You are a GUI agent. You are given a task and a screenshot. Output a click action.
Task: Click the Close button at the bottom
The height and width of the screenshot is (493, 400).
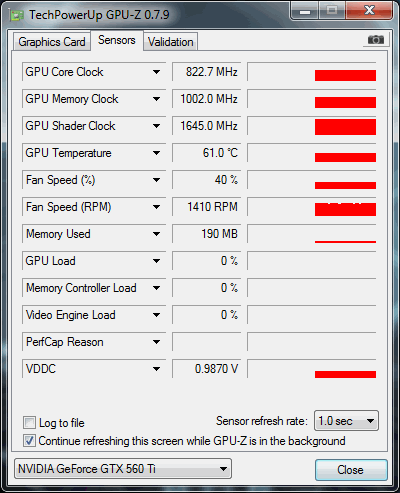click(351, 470)
